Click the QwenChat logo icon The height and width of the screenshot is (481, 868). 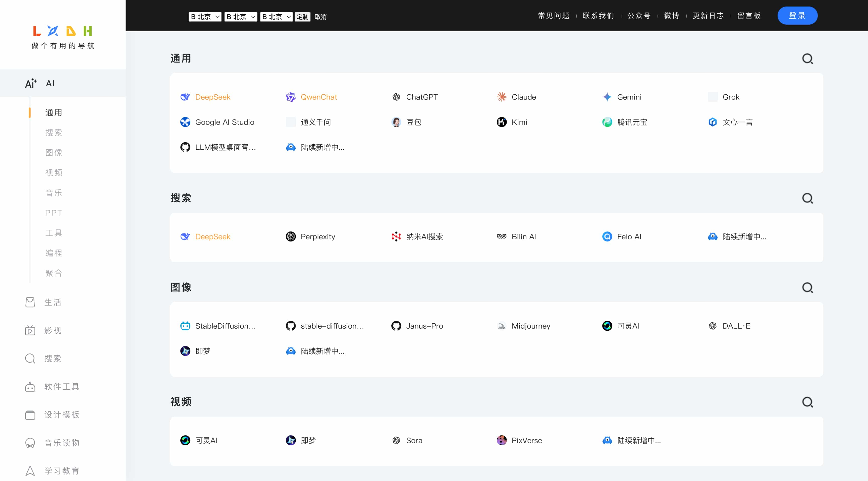click(290, 97)
